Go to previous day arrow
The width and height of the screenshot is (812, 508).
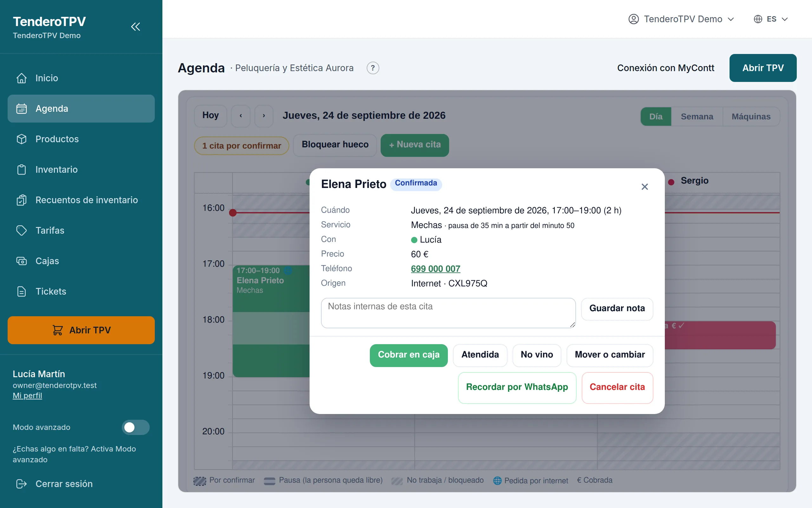tap(240, 116)
